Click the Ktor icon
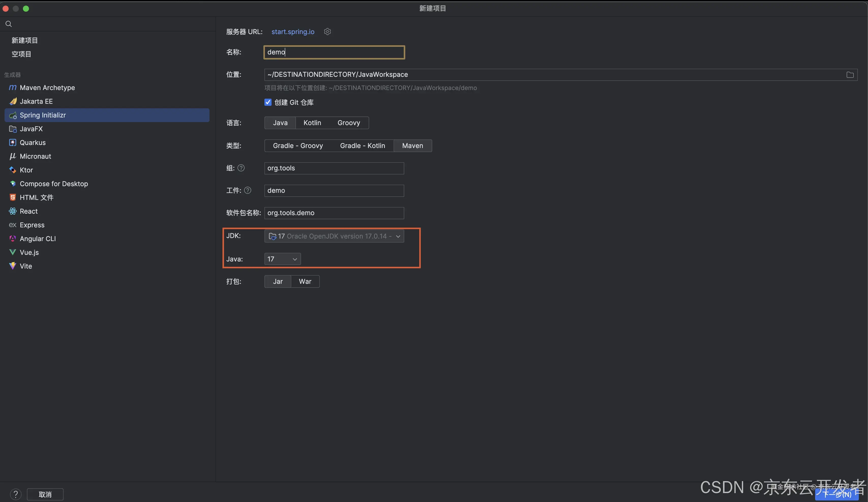Viewport: 868px width, 502px height. (13, 170)
